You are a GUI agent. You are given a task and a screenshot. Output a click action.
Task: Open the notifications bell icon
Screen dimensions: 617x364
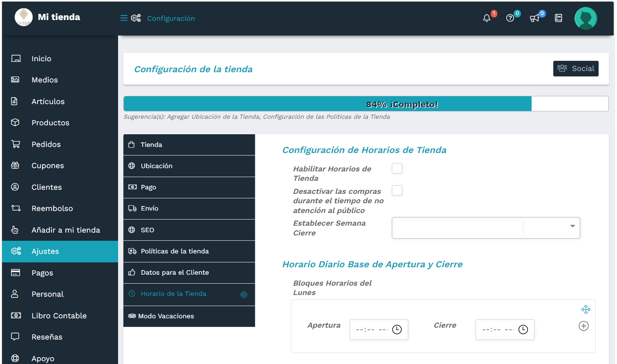(x=486, y=18)
